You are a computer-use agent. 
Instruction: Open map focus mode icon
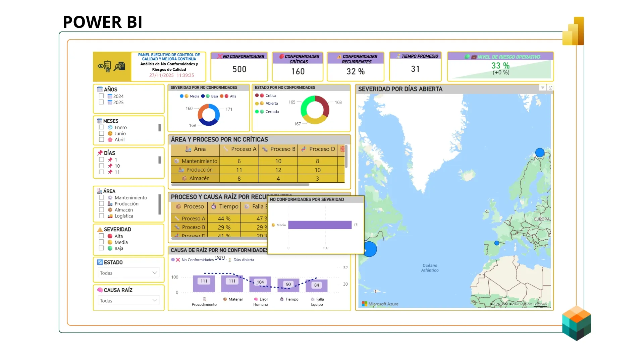550,87
